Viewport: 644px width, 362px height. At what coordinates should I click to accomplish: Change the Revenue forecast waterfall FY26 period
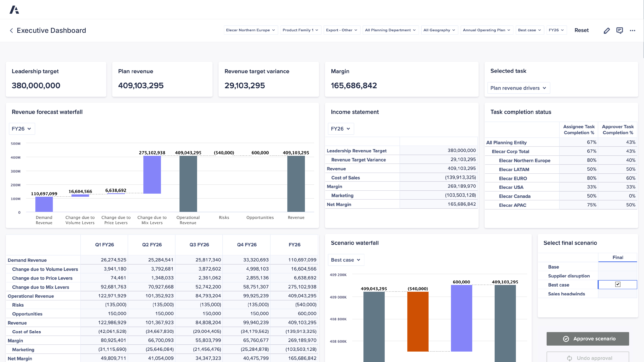[22, 129]
